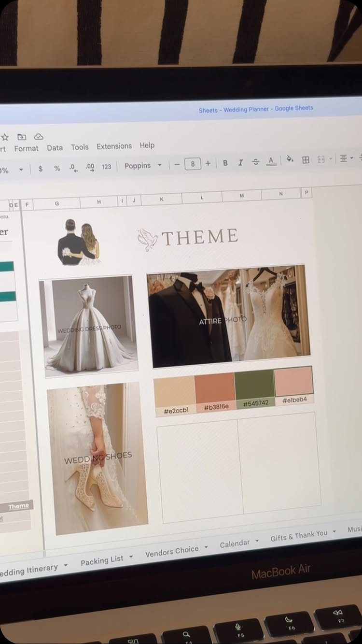This screenshot has height=644, width=362.
Task: Increase decimal places button
Action: pyautogui.click(x=90, y=167)
